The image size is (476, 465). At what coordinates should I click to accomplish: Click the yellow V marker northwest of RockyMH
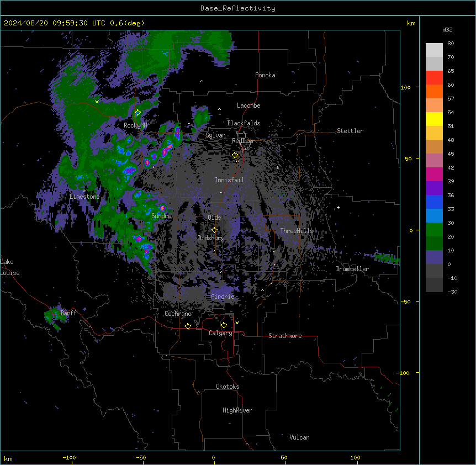(x=97, y=102)
